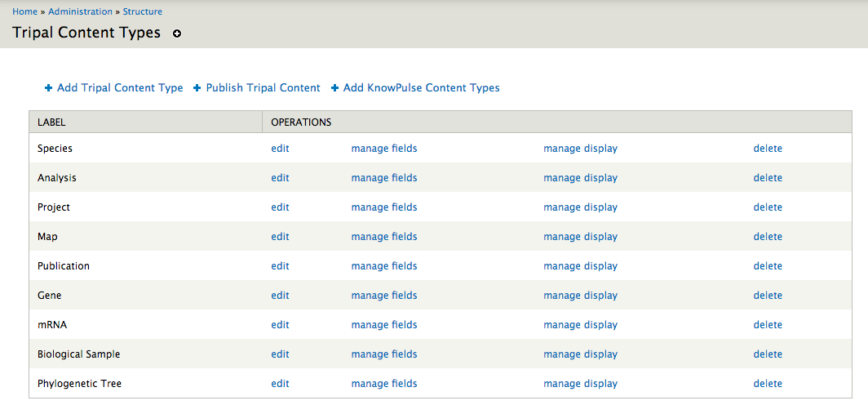The image size is (868, 414).
Task: Edit the Species content type
Action: click(x=280, y=149)
